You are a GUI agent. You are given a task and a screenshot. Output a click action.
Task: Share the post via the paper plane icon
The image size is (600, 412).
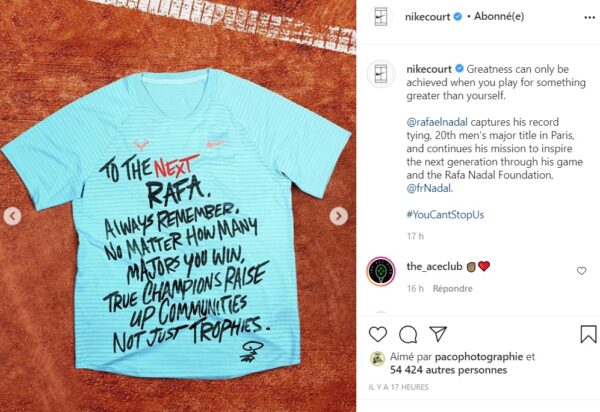[x=438, y=334]
